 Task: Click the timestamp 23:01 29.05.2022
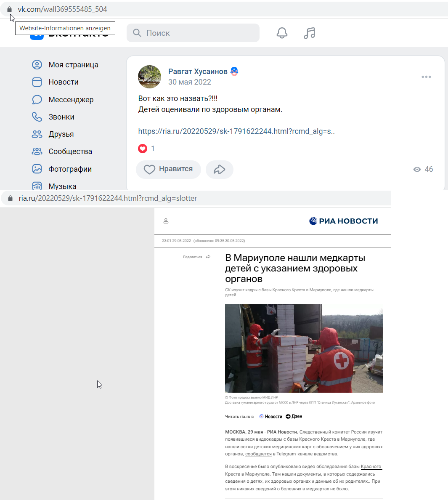(x=177, y=241)
